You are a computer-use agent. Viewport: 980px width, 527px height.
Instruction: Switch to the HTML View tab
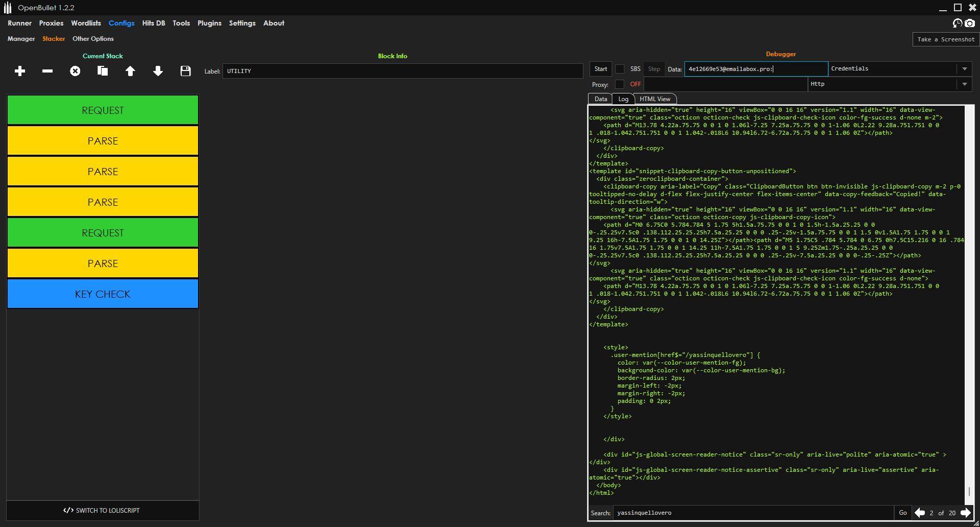655,99
